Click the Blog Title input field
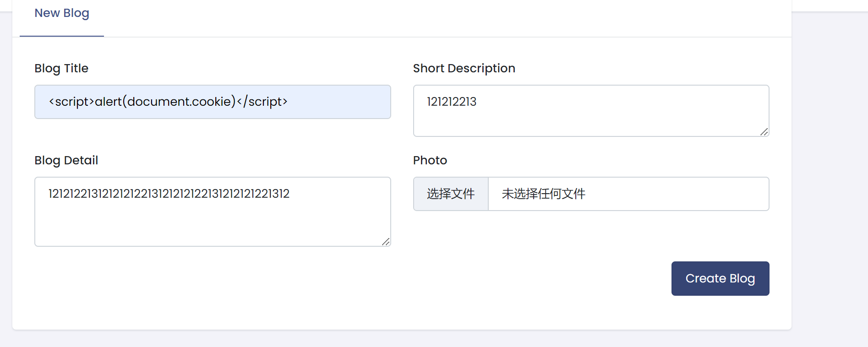 [x=213, y=102]
